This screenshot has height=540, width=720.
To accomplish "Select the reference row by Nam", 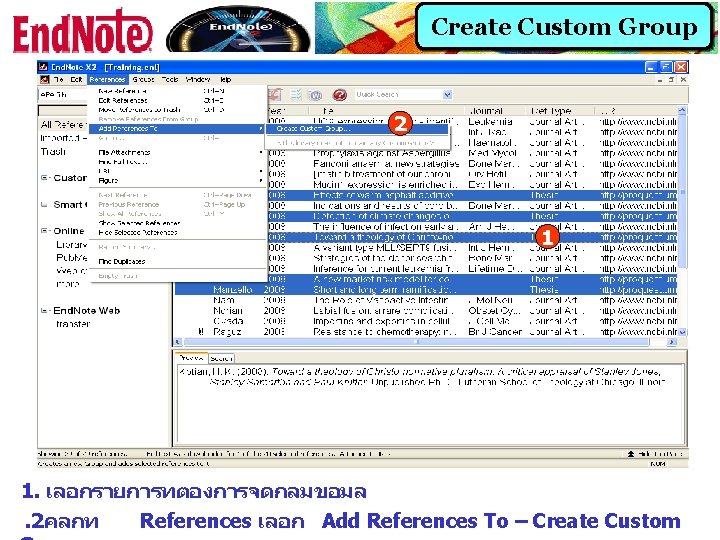I will pos(426,300).
